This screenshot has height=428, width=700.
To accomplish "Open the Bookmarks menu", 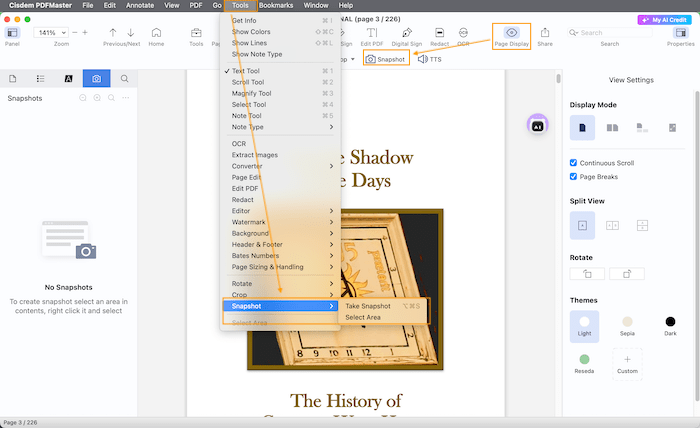I will pos(276,5).
